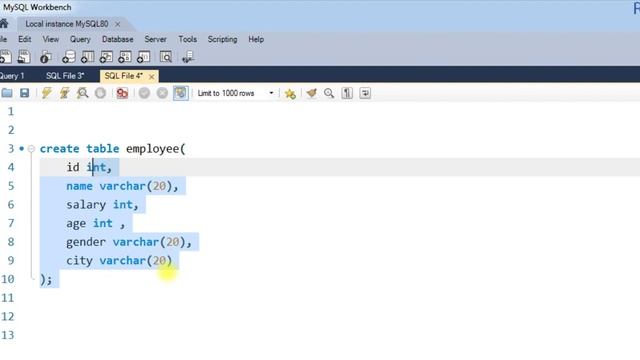Image resolution: width=640 pixels, height=360 pixels.
Task: Place cursor in the 'id int,' line
Action: click(89, 167)
